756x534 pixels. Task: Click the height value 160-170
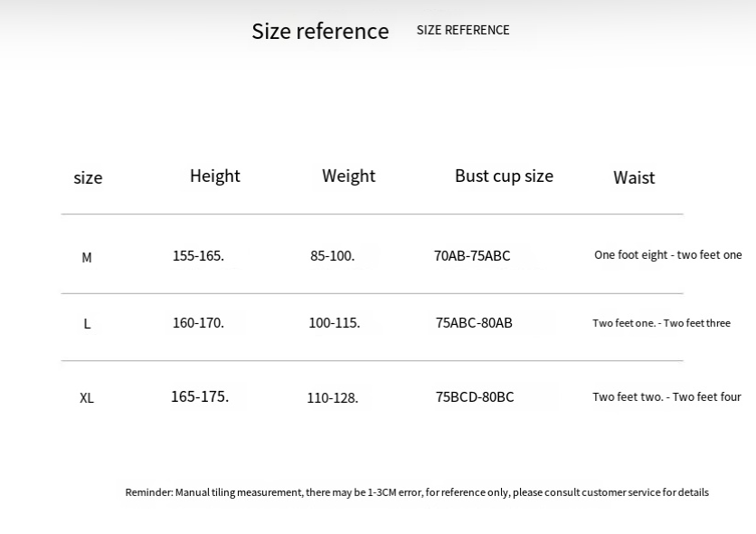tap(198, 323)
